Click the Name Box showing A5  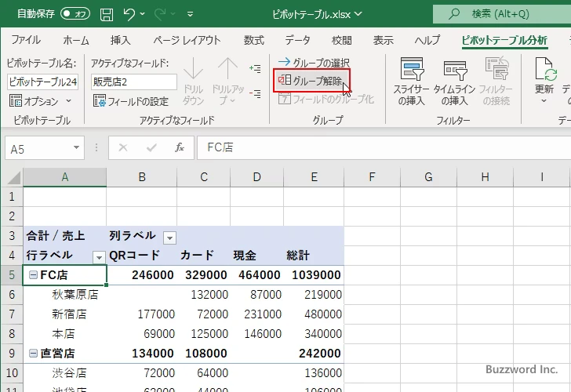coord(38,148)
